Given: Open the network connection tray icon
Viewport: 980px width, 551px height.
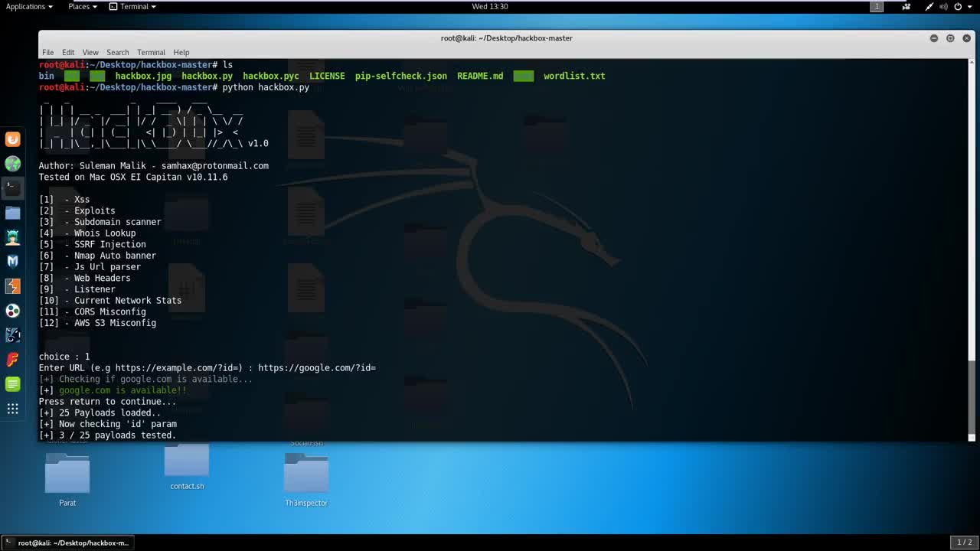Looking at the screenshot, I should 929,6.
